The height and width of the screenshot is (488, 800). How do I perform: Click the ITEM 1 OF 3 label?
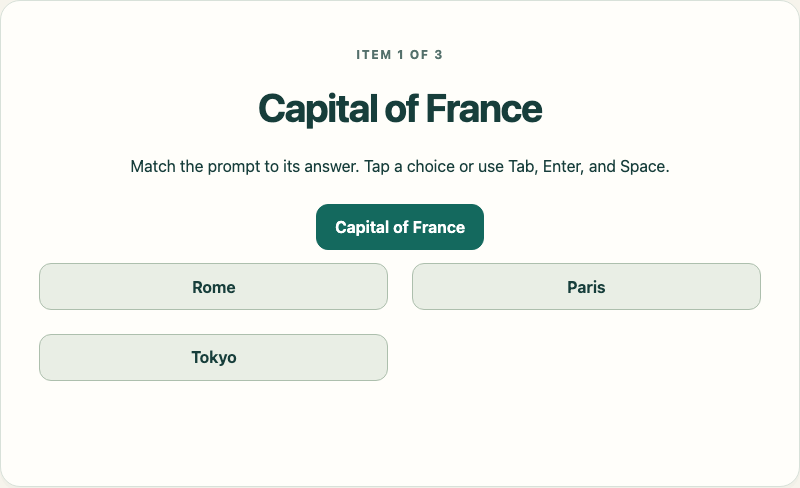click(399, 55)
